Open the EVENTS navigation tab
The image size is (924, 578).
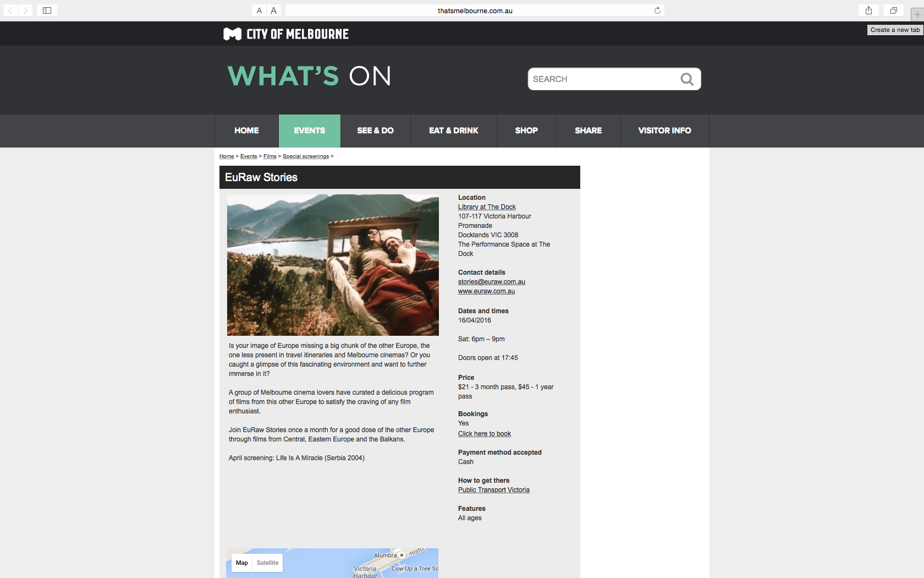click(x=310, y=130)
